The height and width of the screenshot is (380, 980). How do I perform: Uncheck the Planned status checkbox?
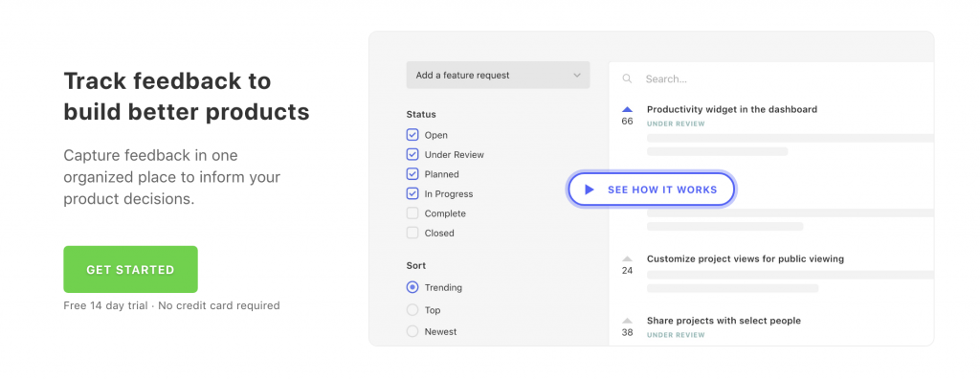point(412,174)
